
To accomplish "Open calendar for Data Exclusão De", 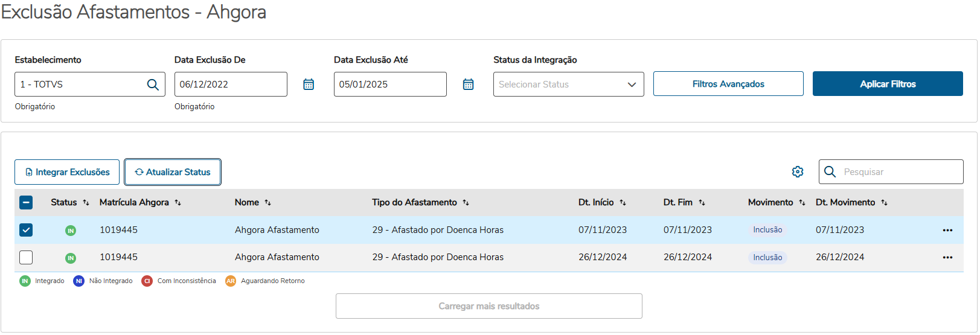I will (x=309, y=85).
